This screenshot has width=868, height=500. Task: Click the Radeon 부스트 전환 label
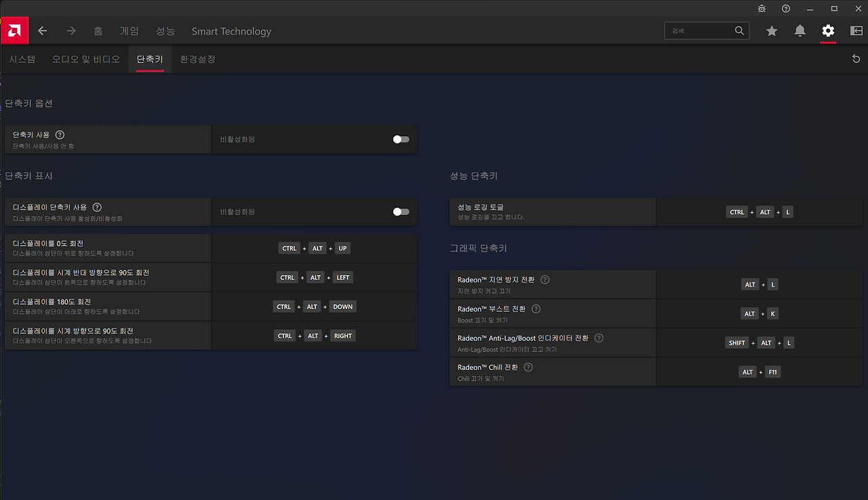(x=491, y=309)
